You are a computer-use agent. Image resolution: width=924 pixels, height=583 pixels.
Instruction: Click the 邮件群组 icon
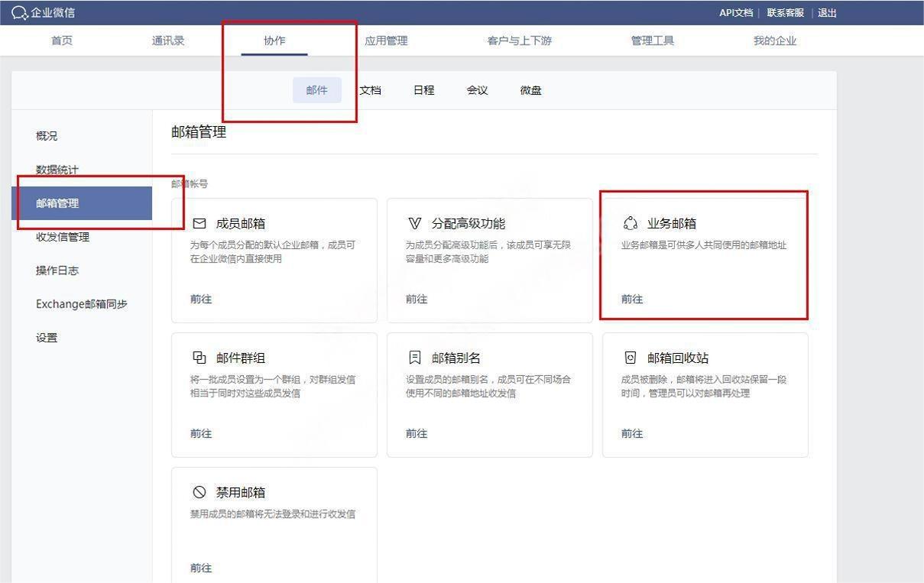tap(199, 358)
